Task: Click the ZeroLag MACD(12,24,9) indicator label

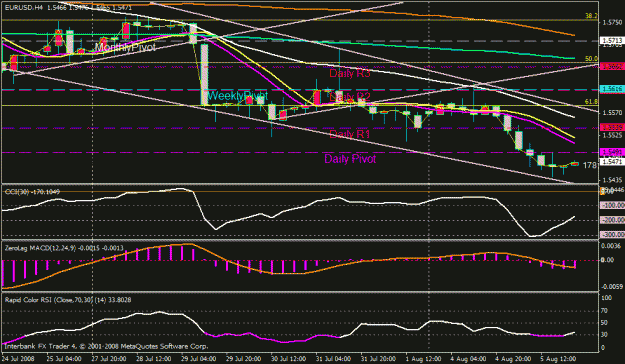Action: (64, 248)
